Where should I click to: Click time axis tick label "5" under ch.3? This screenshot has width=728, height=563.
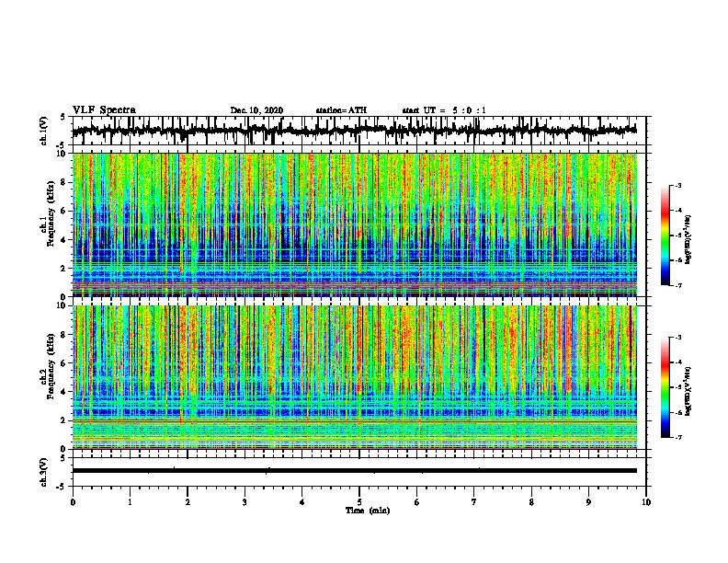[x=359, y=502]
